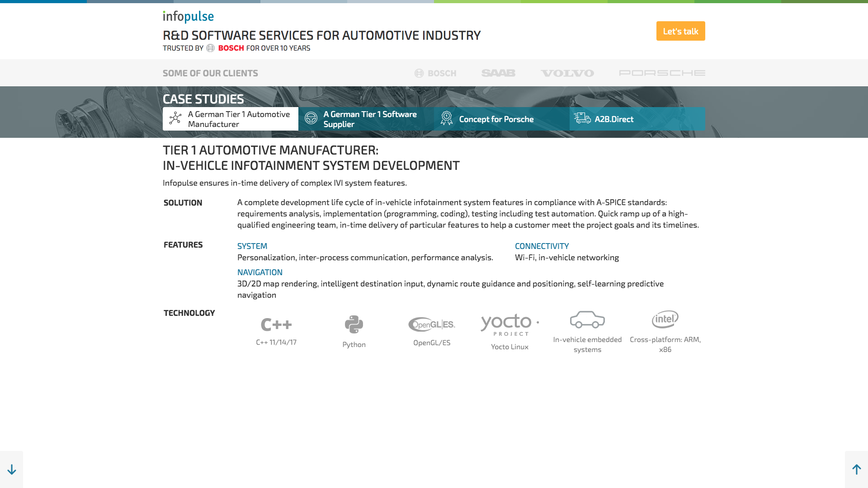The image size is (868, 488).
Task: Click the SOLUTION section label
Action: click(x=183, y=203)
